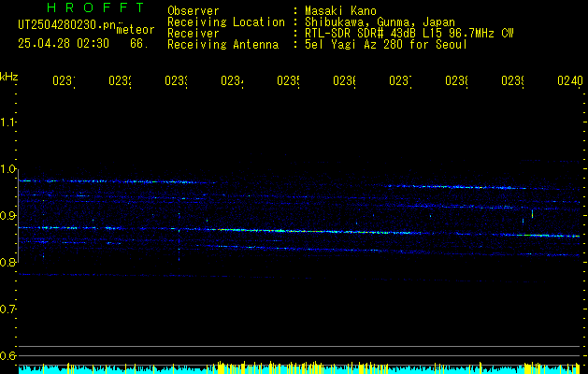Click the 0234 time marker
Image resolution: width=588 pixels, height=374 pixels.
click(232, 80)
